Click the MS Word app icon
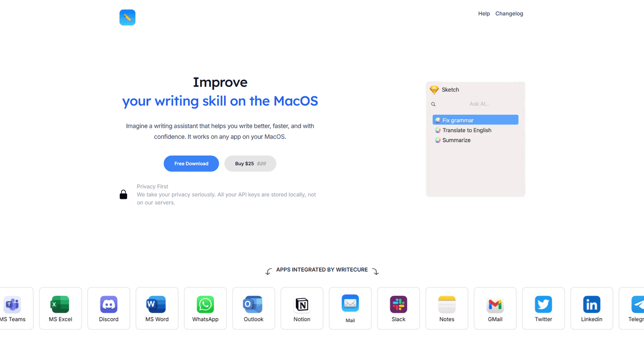Screen dimensions: 644x362 point(157,305)
